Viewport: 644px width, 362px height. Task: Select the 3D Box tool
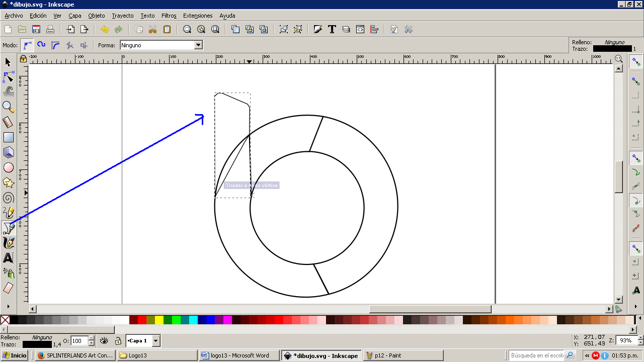click(x=8, y=152)
